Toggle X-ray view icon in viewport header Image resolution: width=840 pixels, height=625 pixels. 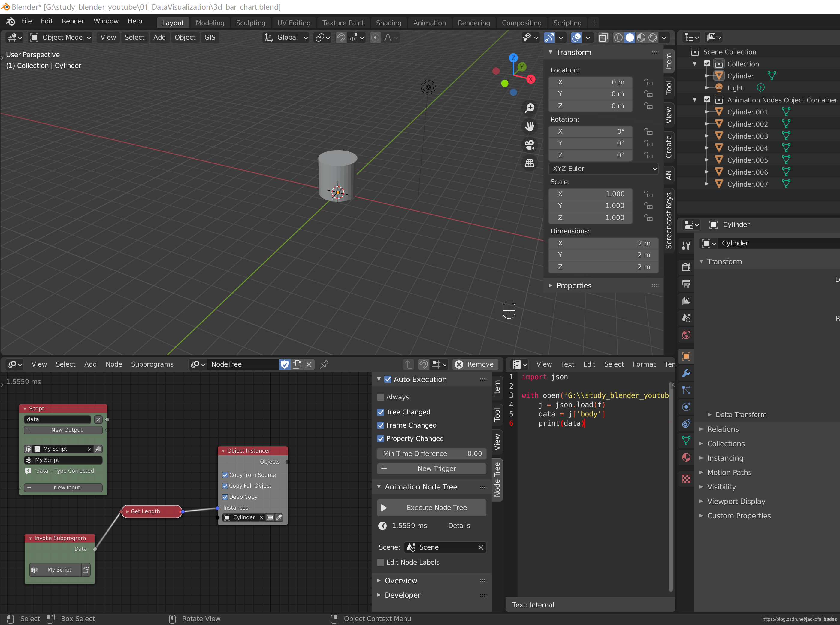click(x=603, y=38)
